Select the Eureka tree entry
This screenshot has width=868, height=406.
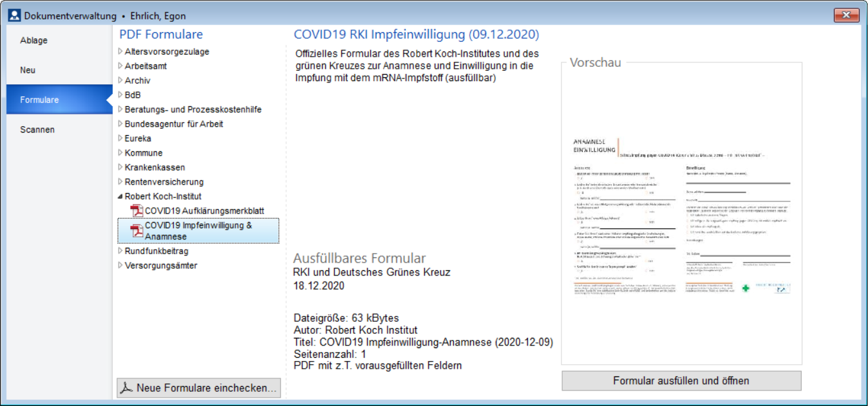138,138
